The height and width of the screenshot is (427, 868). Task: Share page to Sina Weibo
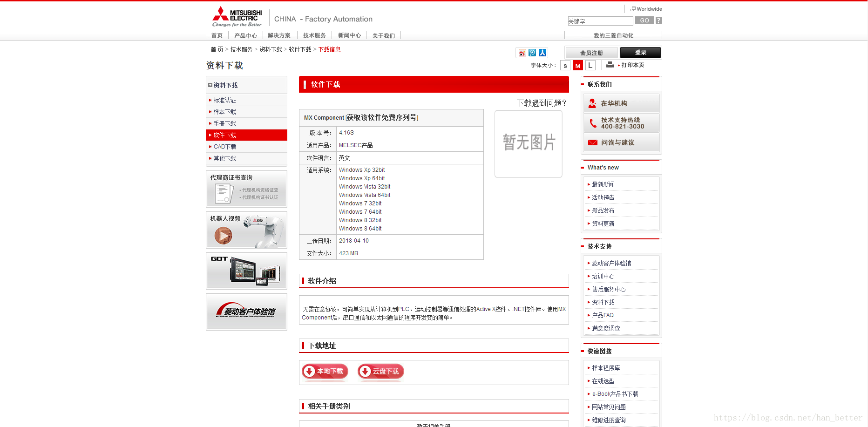522,53
